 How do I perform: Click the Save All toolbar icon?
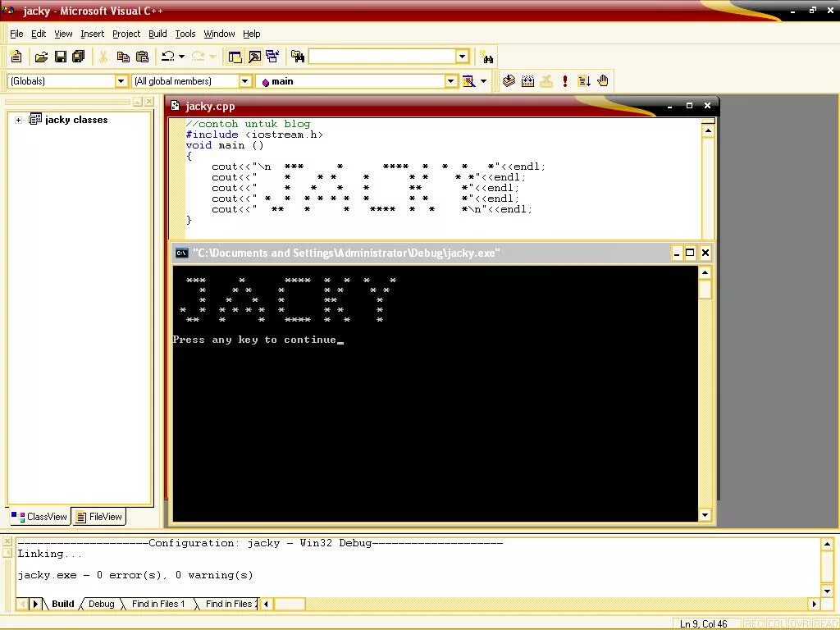78,57
